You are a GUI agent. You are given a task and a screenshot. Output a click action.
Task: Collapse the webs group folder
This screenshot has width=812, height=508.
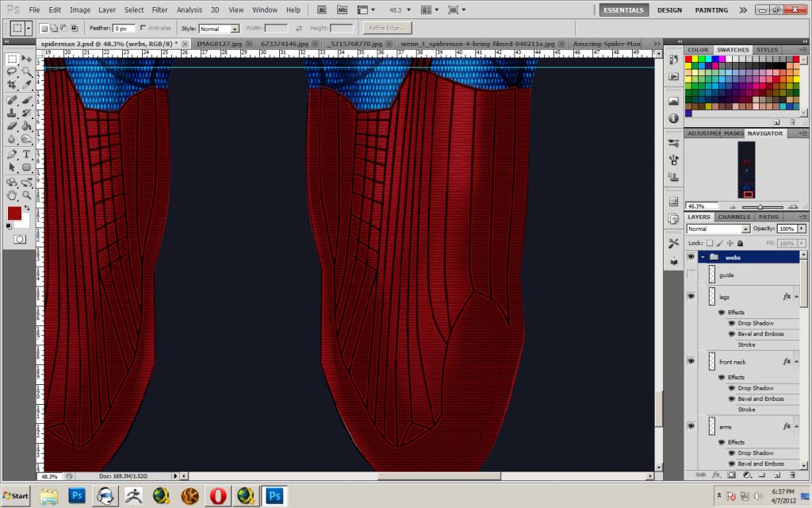click(x=703, y=257)
